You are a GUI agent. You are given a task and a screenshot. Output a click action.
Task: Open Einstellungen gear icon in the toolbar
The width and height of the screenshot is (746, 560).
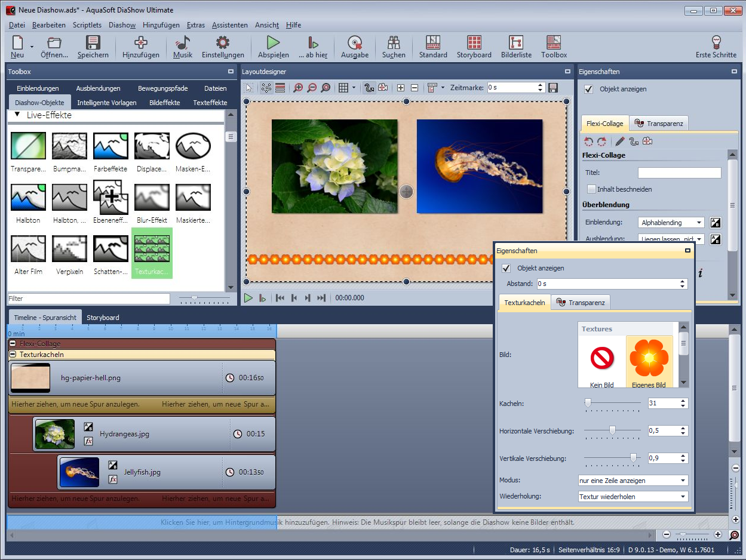tap(223, 43)
